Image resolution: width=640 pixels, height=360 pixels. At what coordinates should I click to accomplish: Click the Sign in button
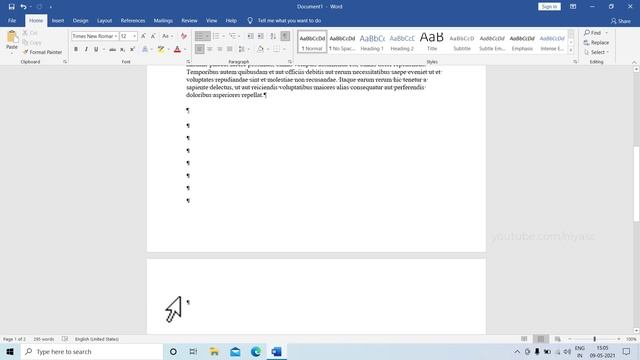tap(549, 7)
